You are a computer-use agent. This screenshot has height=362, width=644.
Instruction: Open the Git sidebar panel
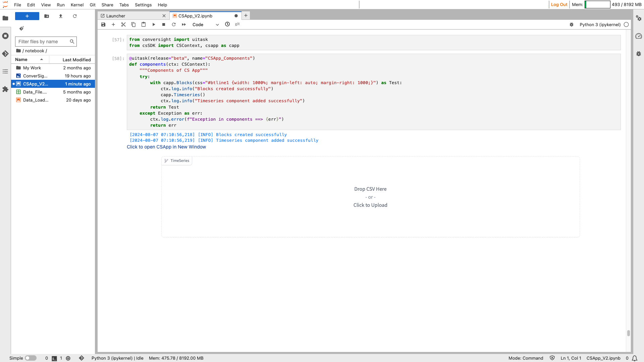click(x=5, y=54)
